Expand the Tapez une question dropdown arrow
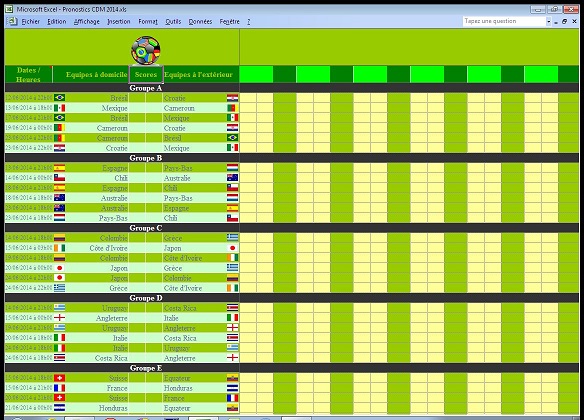 548,22
